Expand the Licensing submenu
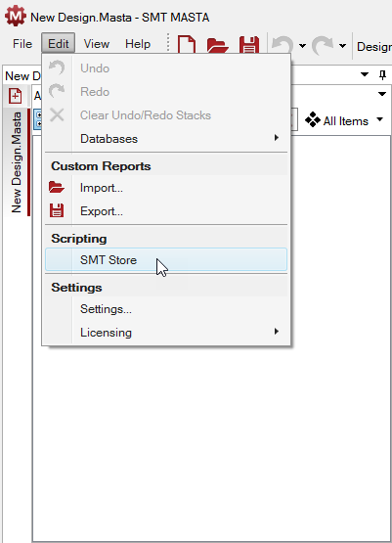 pos(166,333)
